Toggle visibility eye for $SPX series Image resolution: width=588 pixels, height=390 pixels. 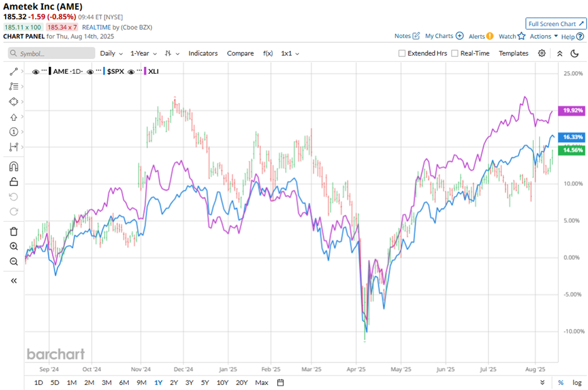coord(90,72)
